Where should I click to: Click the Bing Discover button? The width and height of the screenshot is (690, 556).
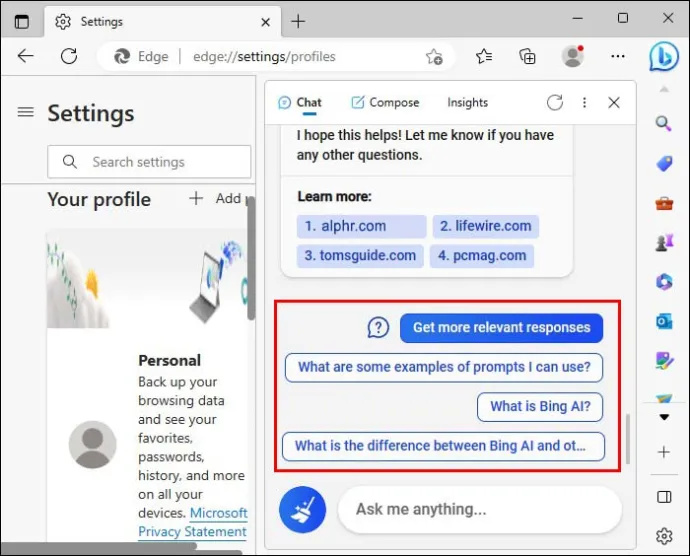tap(664, 56)
